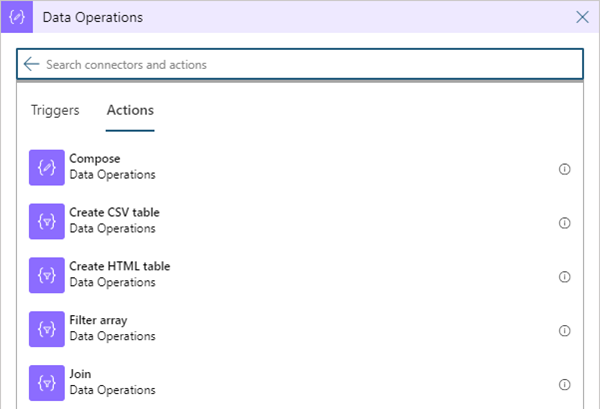Viewport: 600px width, 409px height.
Task: Click the search connectors and actions field
Action: point(300,64)
